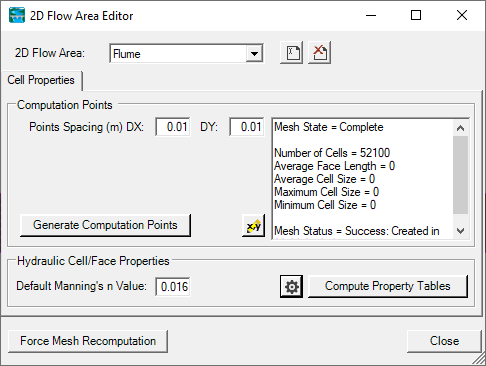Focus the DX points spacing field
The width and height of the screenshot is (486, 366).
tap(173, 127)
